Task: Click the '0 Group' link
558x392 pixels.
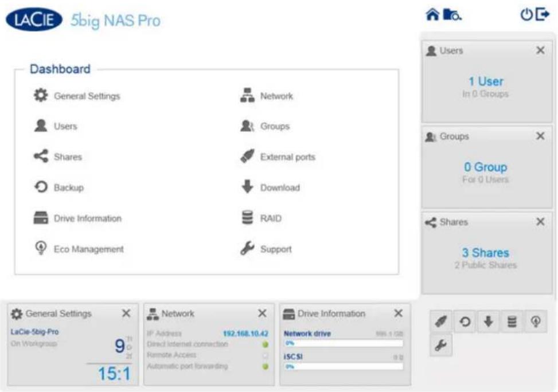Action: point(486,167)
